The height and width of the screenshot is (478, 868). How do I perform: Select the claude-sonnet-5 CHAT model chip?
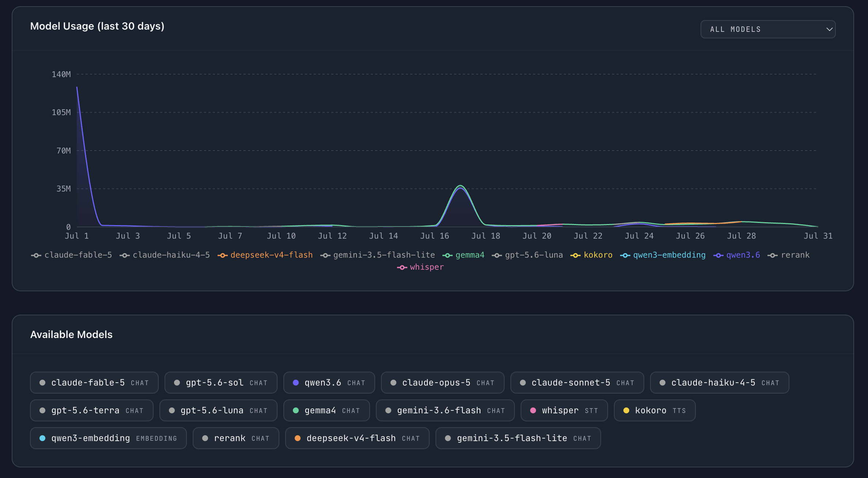click(577, 383)
